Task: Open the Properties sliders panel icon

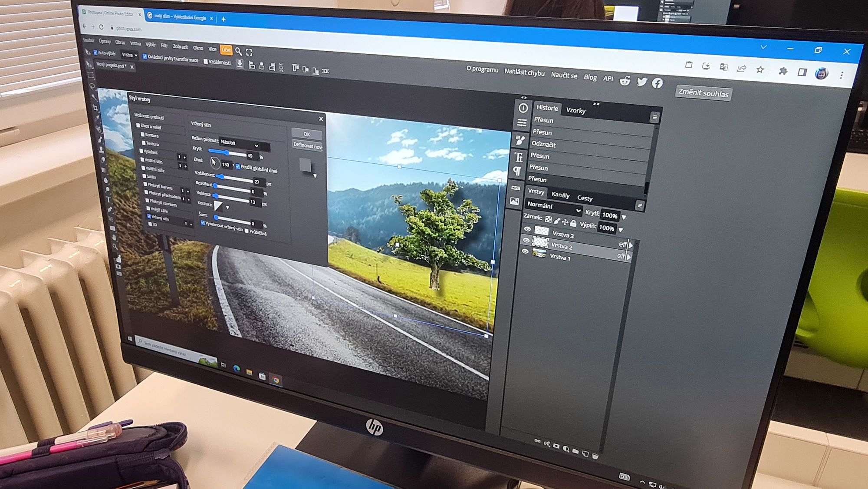Action: [522, 123]
